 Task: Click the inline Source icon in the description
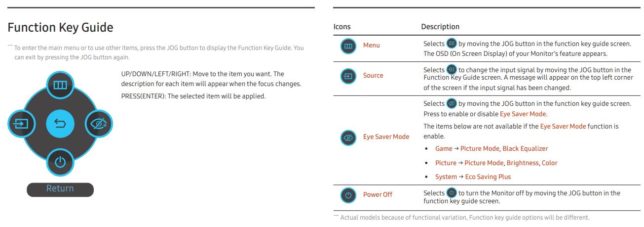(x=452, y=70)
